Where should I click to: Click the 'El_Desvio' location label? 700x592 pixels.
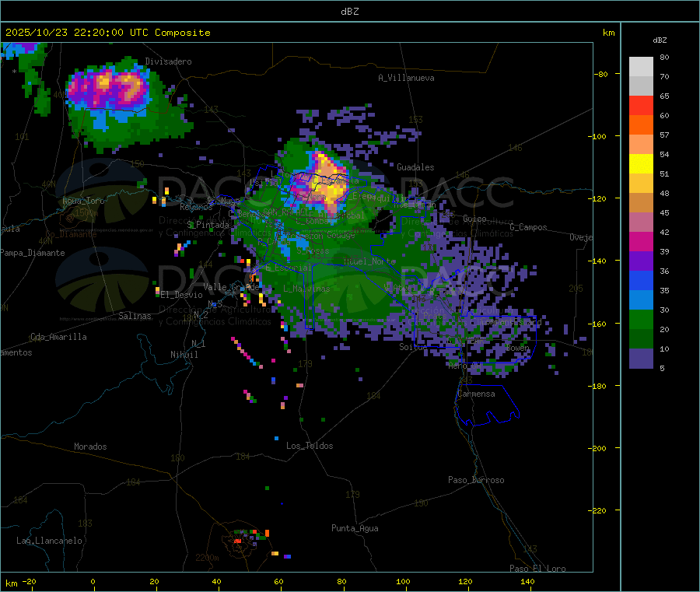[182, 295]
